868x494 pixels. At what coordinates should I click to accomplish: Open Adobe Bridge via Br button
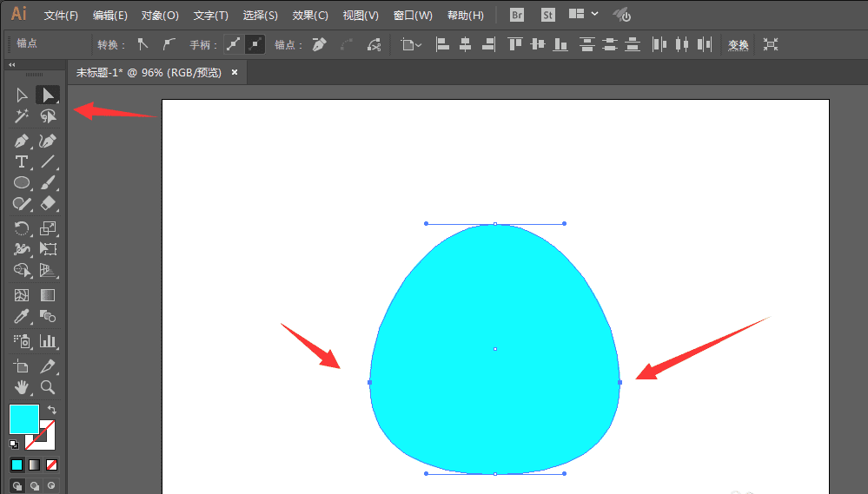(x=516, y=15)
